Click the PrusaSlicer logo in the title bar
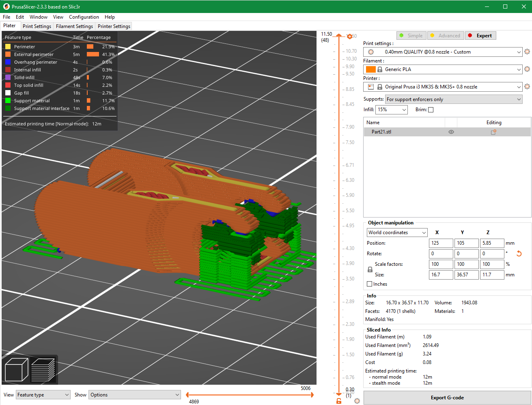This screenshot has height=405, width=532. coord(6,6)
